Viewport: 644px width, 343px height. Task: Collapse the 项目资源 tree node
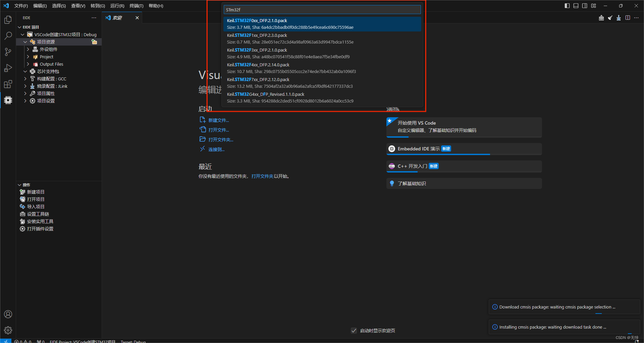(25, 42)
